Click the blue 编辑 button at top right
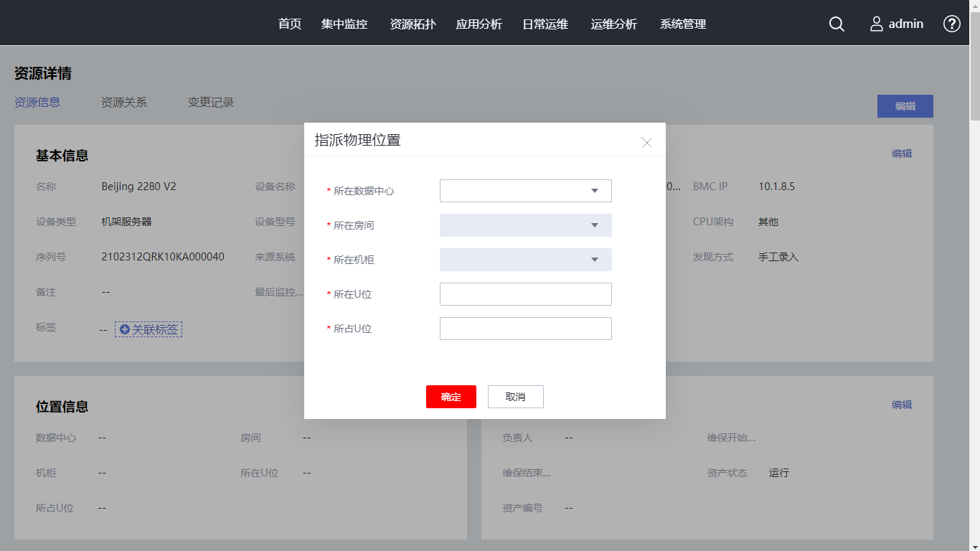 click(x=905, y=106)
